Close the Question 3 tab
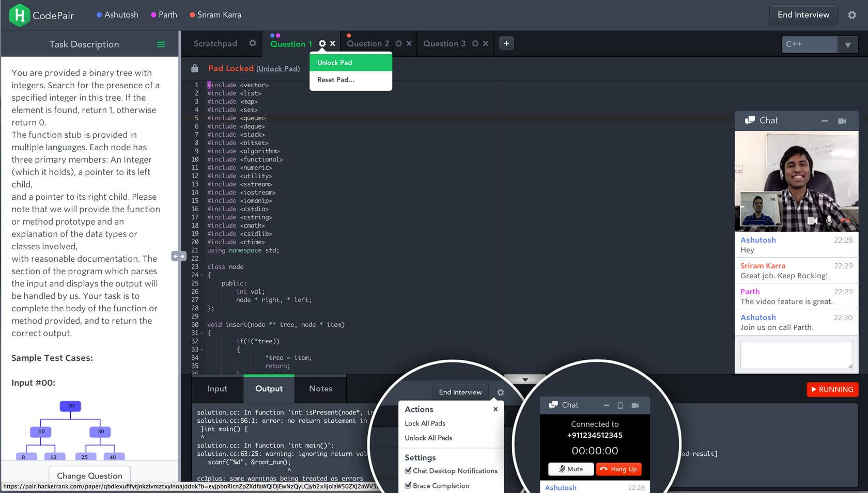 coord(485,44)
